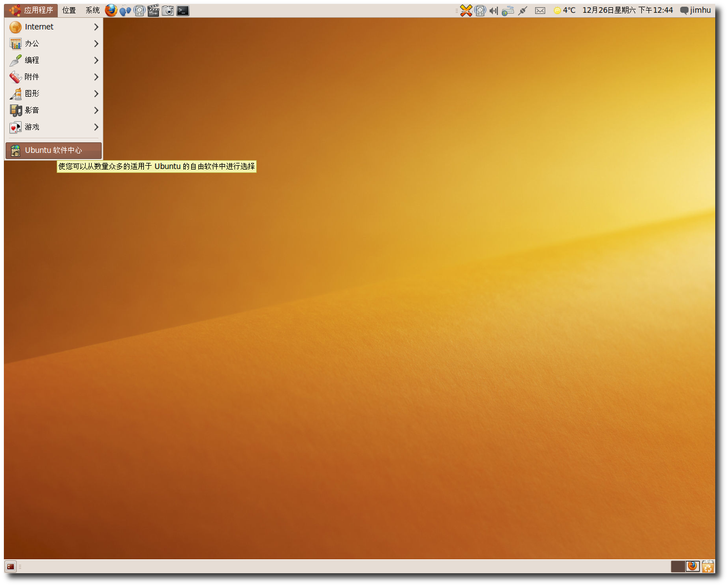Click the jimhu user status menu
This screenshot has height=586, width=728.
coord(696,10)
